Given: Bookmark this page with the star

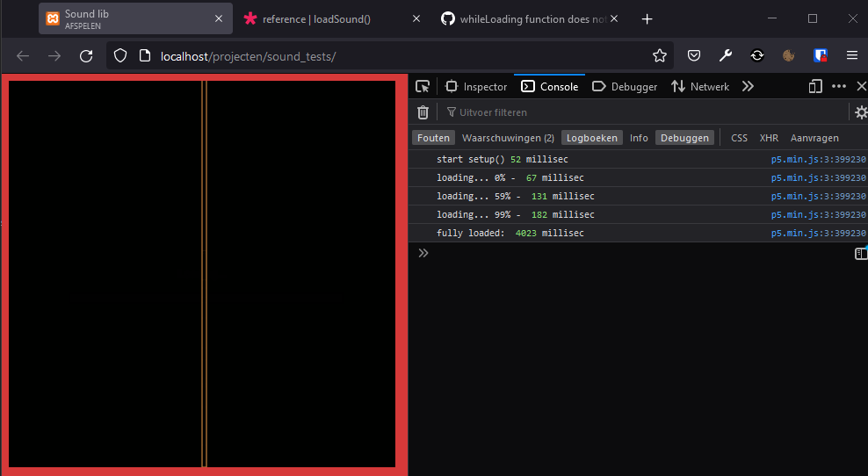Looking at the screenshot, I should (x=659, y=56).
